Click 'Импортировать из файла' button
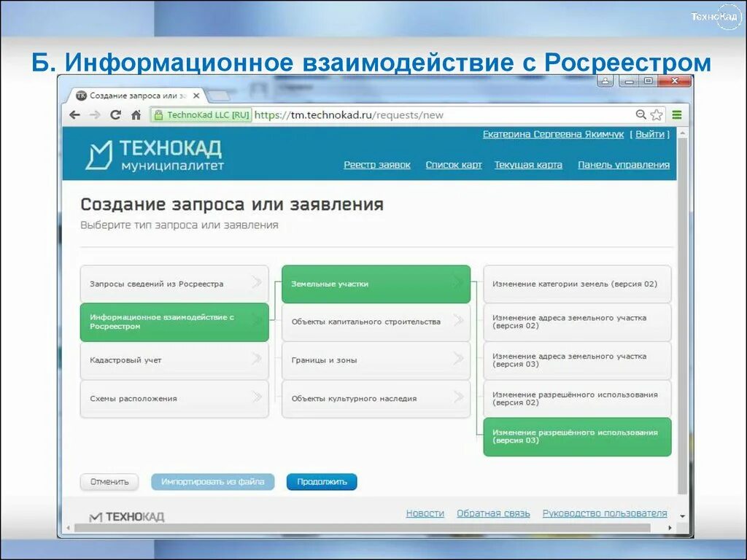Screen dimensions: 747x560 [213, 482]
